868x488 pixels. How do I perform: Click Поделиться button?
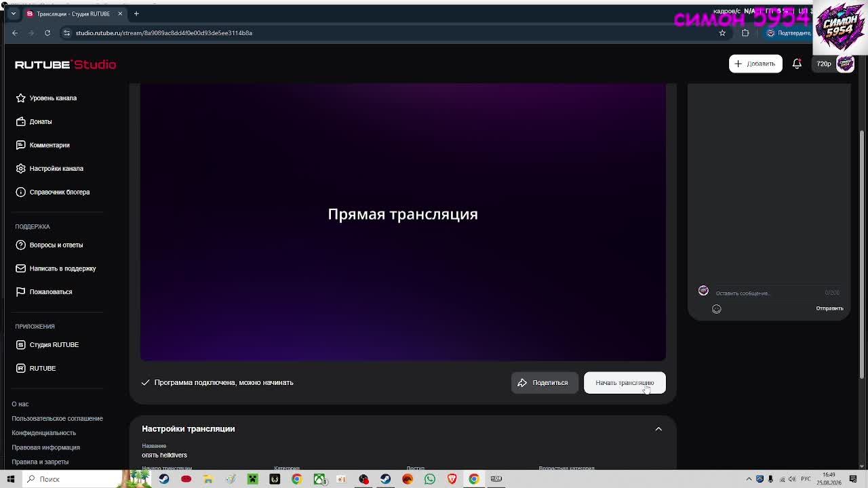coord(544,383)
